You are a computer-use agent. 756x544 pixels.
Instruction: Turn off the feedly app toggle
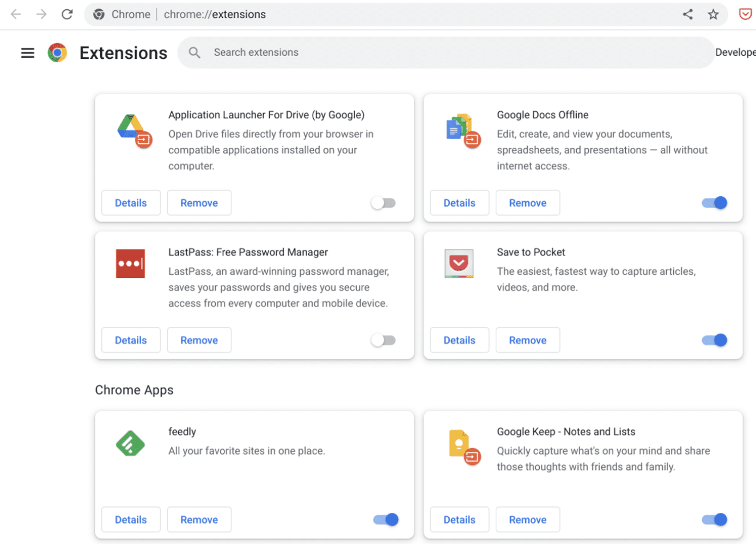click(x=386, y=519)
